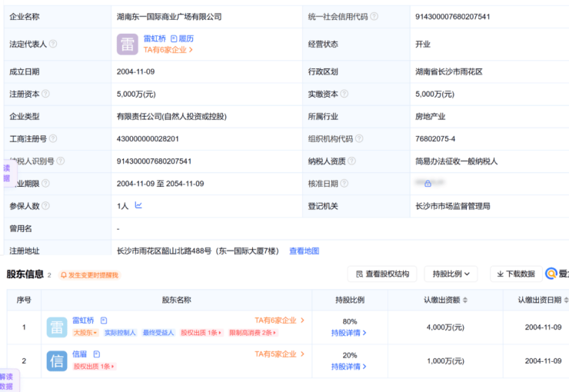
Task: Click help icon beside 法定代表人
Action: click(53, 44)
